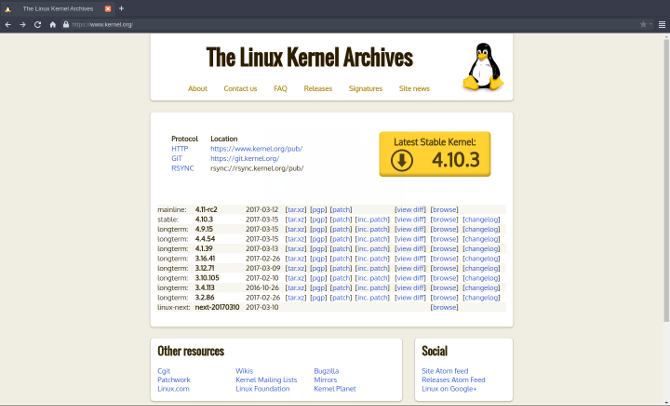670x406 pixels.
Task: Select the Linux Kernel Archives tab
Action: point(58,9)
